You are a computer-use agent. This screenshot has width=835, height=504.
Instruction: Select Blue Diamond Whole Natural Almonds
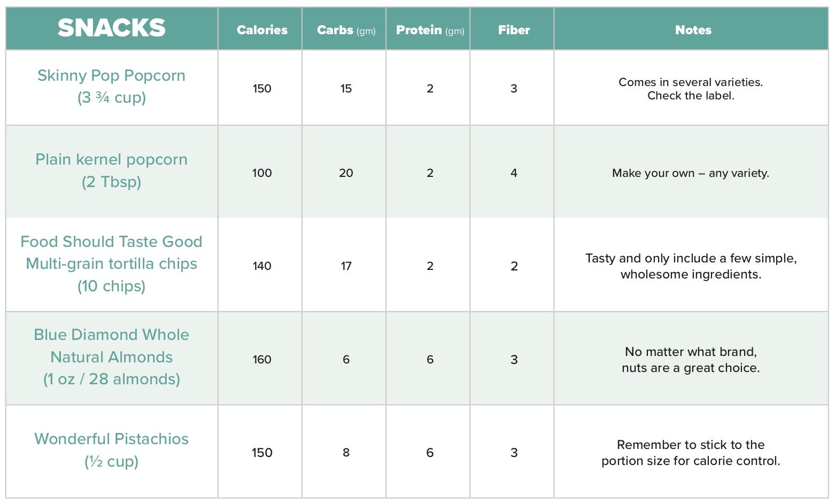pyautogui.click(x=111, y=356)
